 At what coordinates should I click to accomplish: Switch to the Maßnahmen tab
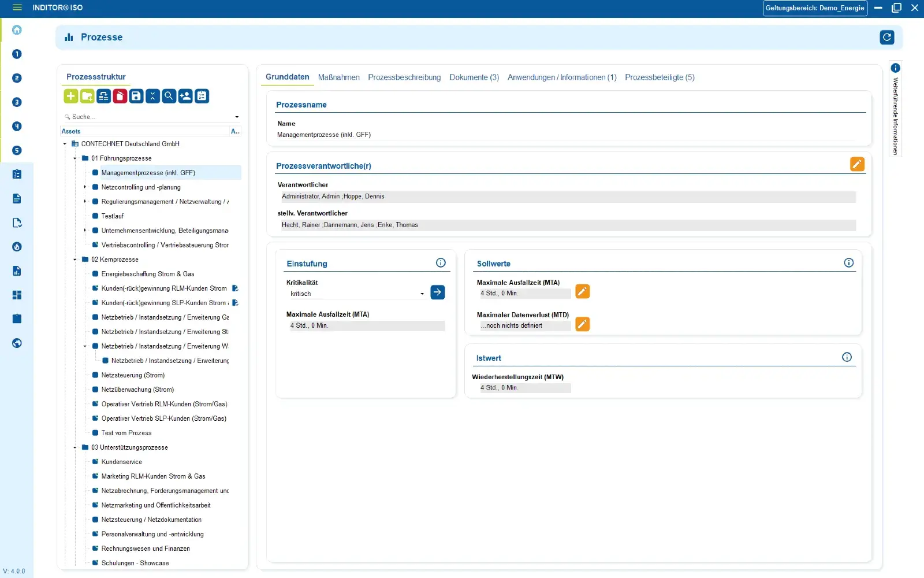338,77
